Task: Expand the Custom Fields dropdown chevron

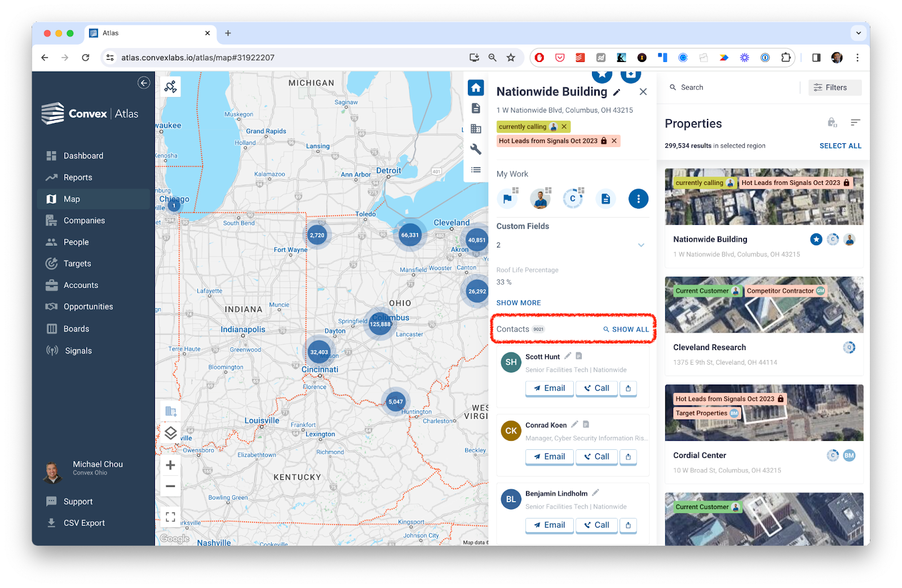Action: [641, 245]
